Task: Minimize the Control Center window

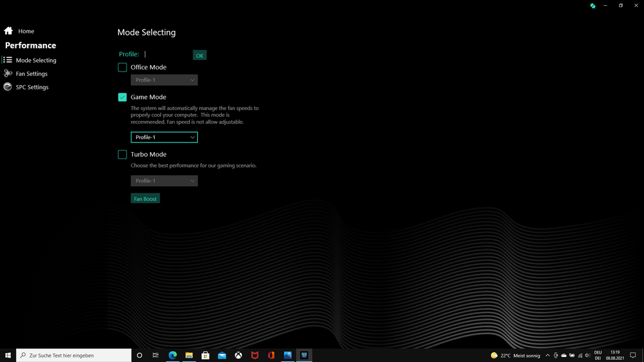Action: click(605, 5)
